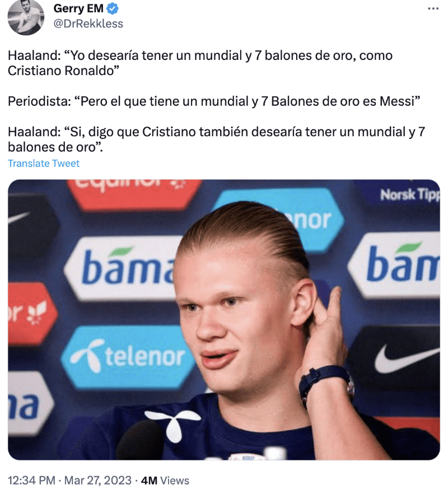448x489 pixels.
Task: Click the telenor logo with full word visible
Action: coord(128,357)
